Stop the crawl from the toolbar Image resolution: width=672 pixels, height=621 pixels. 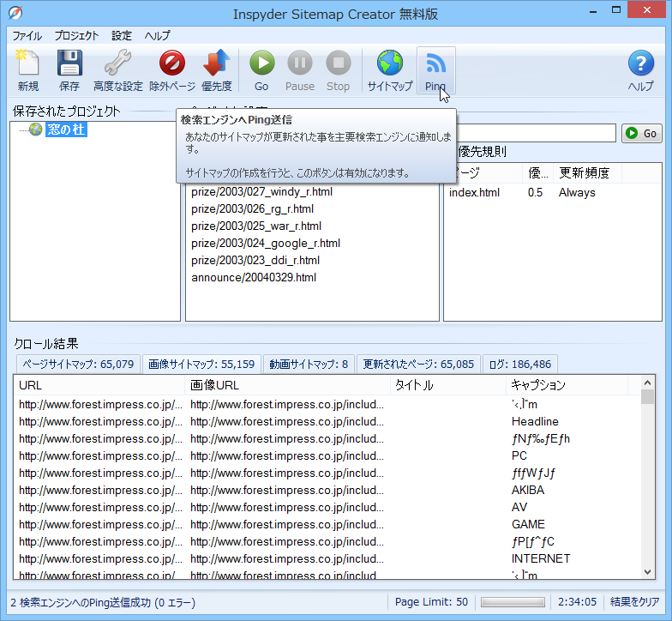coord(338,70)
